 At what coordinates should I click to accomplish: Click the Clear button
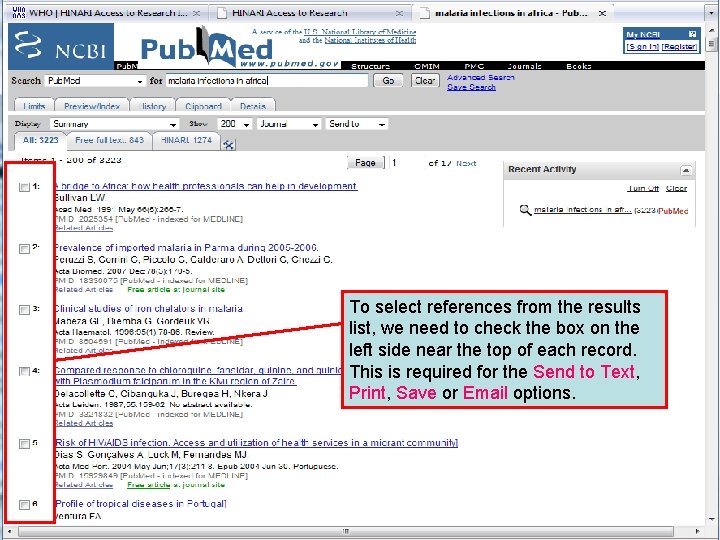[x=425, y=81]
